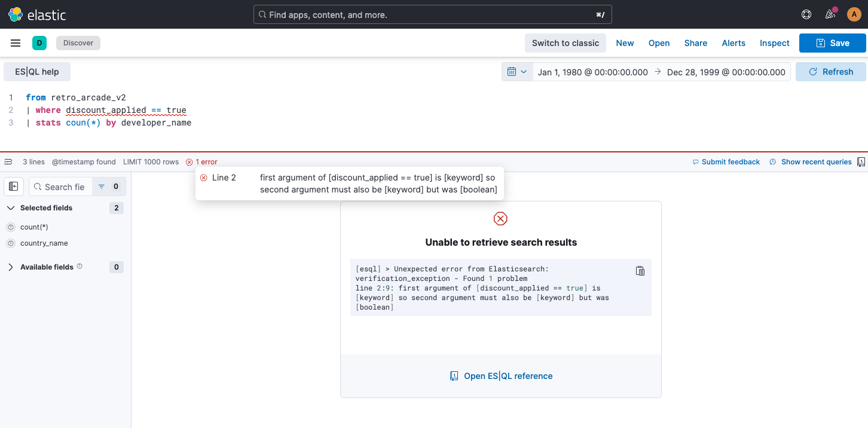
Task: Open the Inspect panel
Action: (775, 43)
